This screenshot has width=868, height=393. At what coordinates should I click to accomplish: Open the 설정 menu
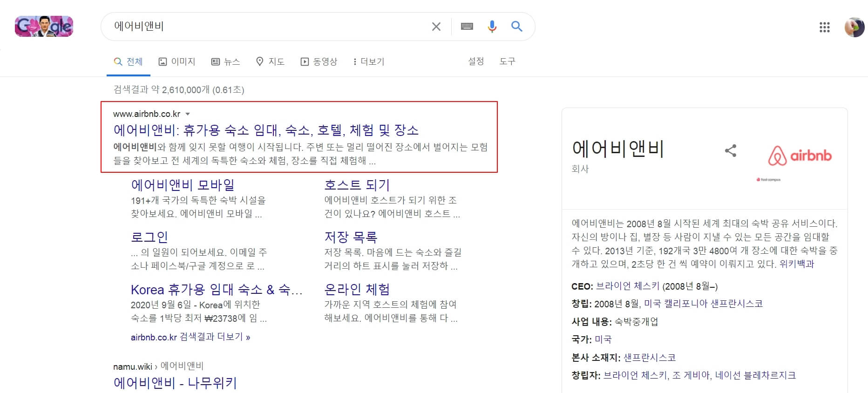coord(476,61)
